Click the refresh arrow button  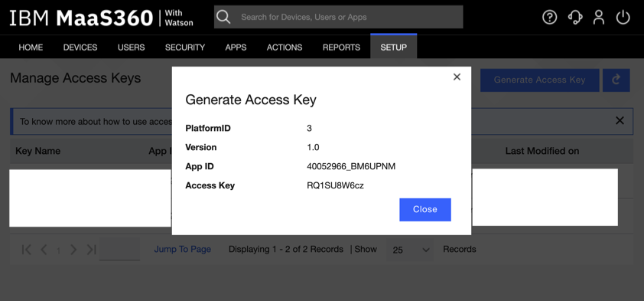(616, 80)
